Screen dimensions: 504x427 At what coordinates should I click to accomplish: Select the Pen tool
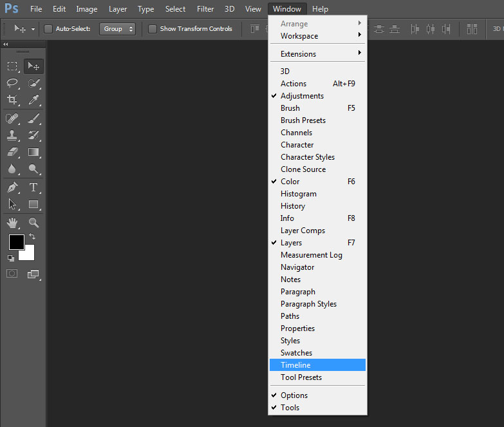[12, 187]
